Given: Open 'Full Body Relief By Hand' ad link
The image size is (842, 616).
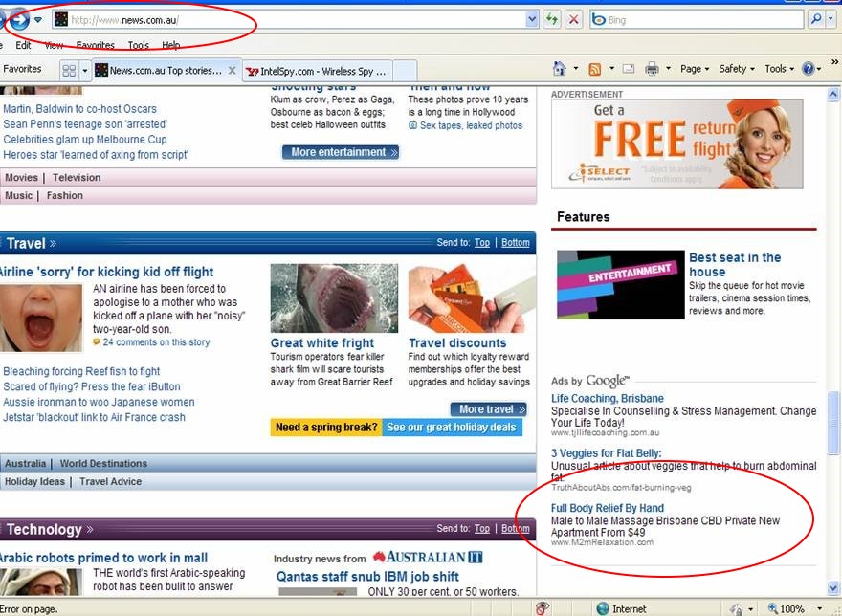Looking at the screenshot, I should (x=608, y=508).
